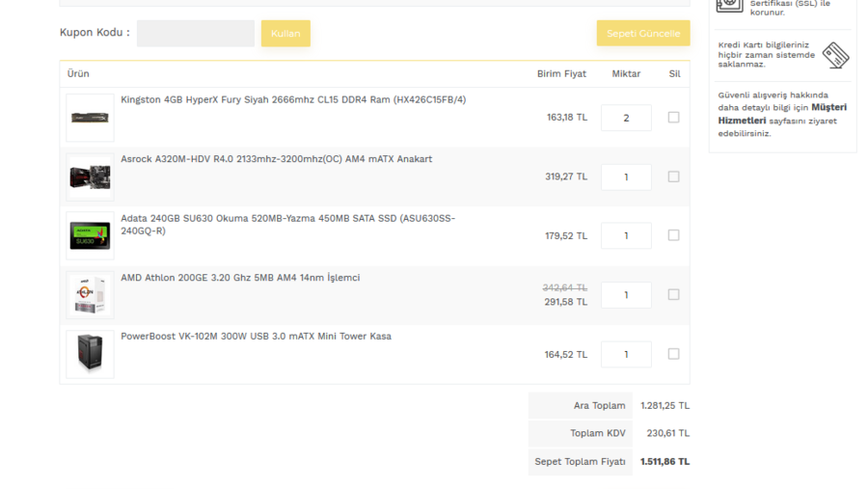
Task: Follow the AMD Athlon 200GE product title link
Action: point(240,278)
